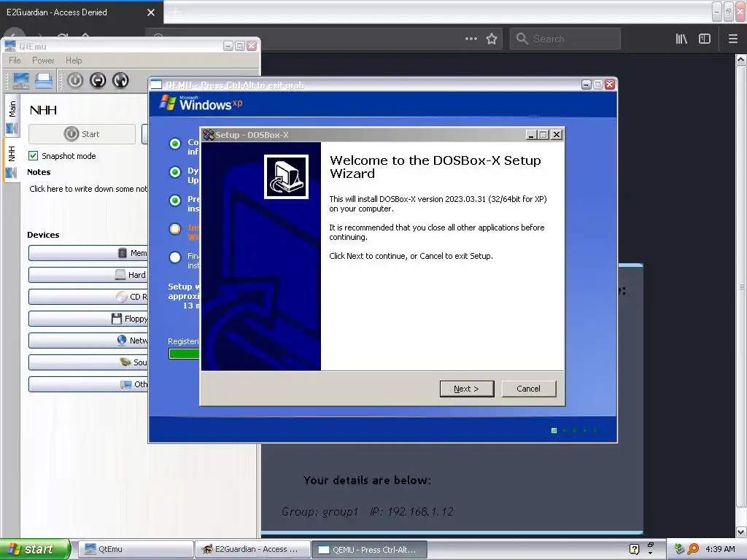Image resolution: width=747 pixels, height=560 pixels.
Task: Click the taskbar language bar options arrow
Action: tap(650, 553)
